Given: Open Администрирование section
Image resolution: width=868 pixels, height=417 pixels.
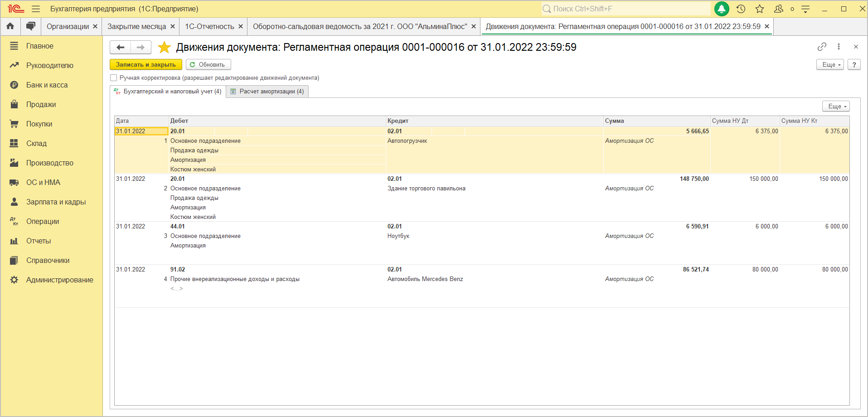Looking at the screenshot, I should tap(52, 280).
